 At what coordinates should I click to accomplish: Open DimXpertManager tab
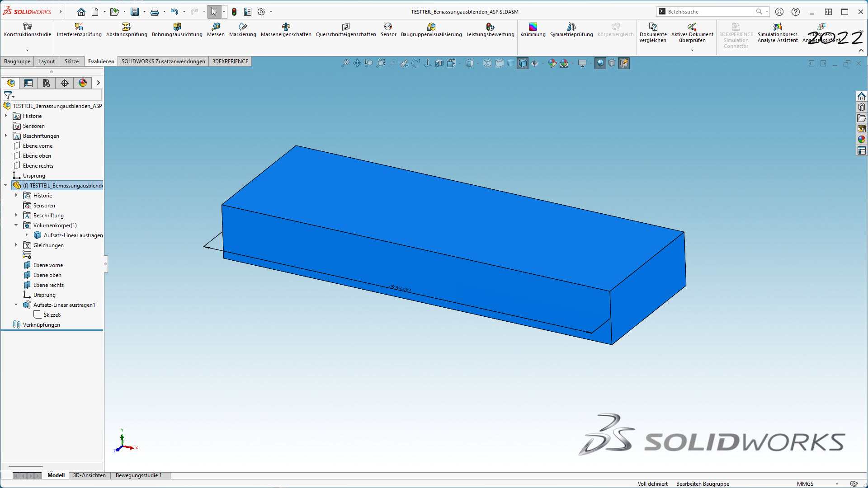(x=65, y=83)
